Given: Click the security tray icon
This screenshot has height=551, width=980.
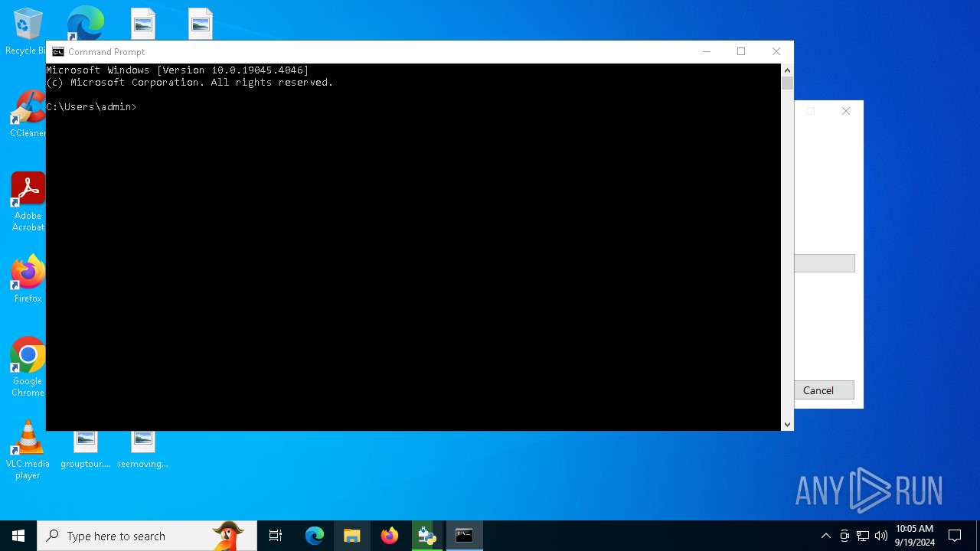Looking at the screenshot, I should pos(844,536).
